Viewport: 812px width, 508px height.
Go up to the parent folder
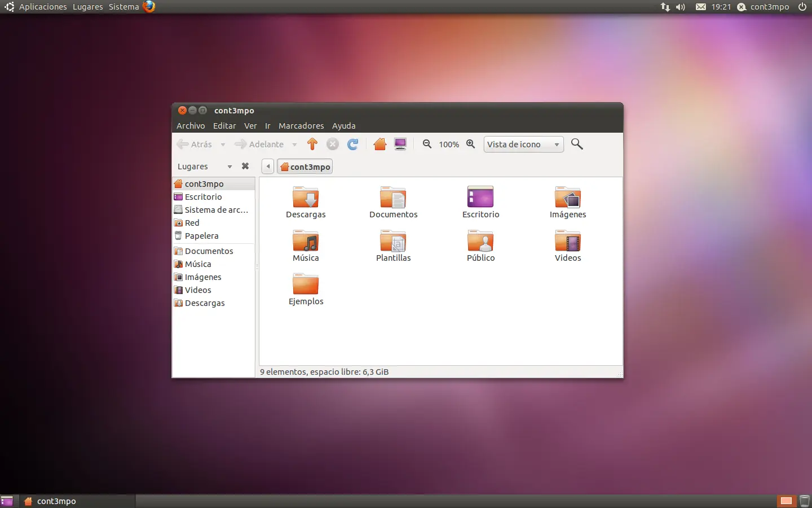click(x=312, y=144)
